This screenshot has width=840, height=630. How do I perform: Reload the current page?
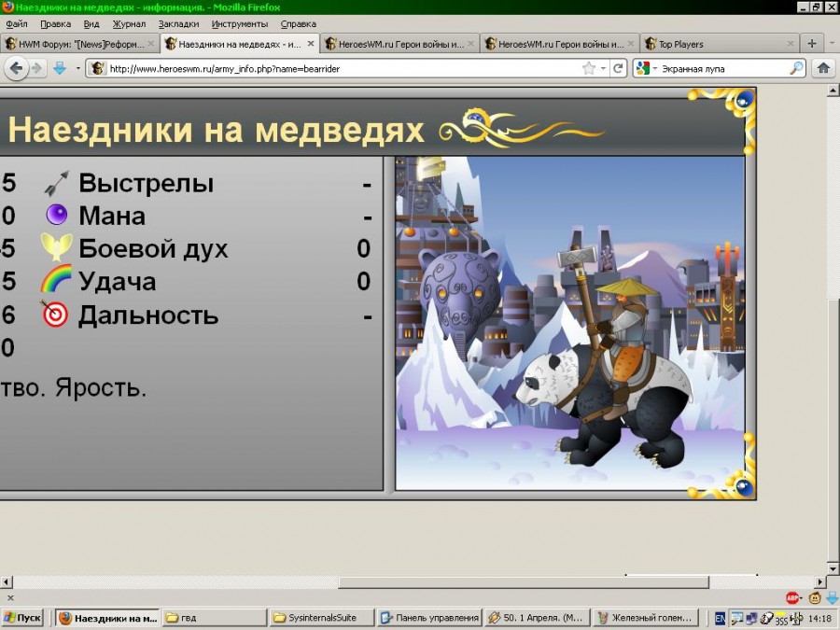point(618,68)
